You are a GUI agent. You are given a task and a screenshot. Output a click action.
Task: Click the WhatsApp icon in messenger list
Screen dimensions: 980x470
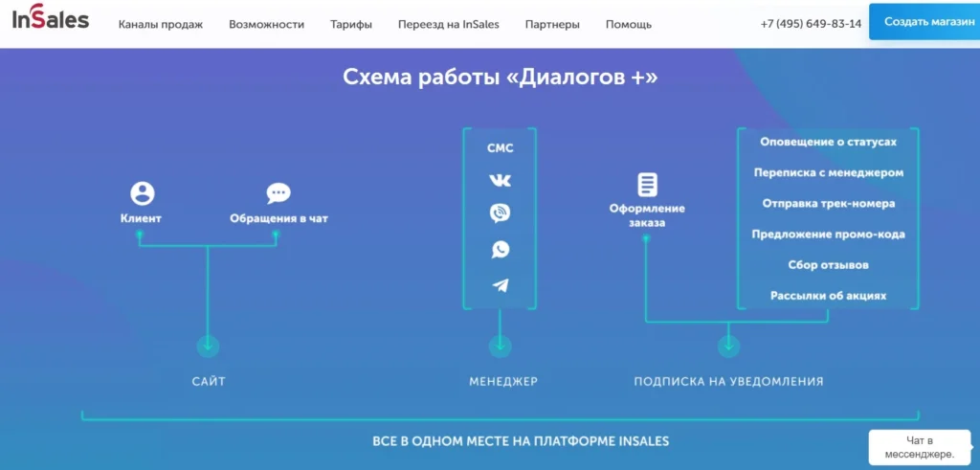tap(500, 250)
